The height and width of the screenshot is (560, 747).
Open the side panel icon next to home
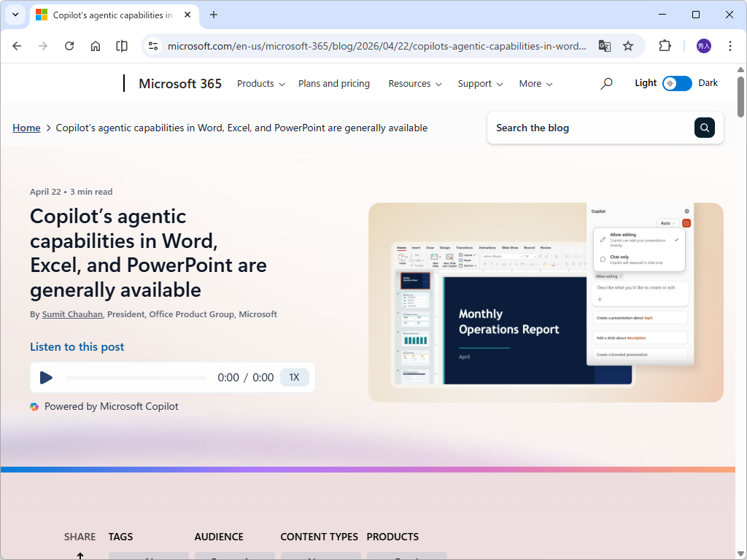pyautogui.click(x=121, y=45)
